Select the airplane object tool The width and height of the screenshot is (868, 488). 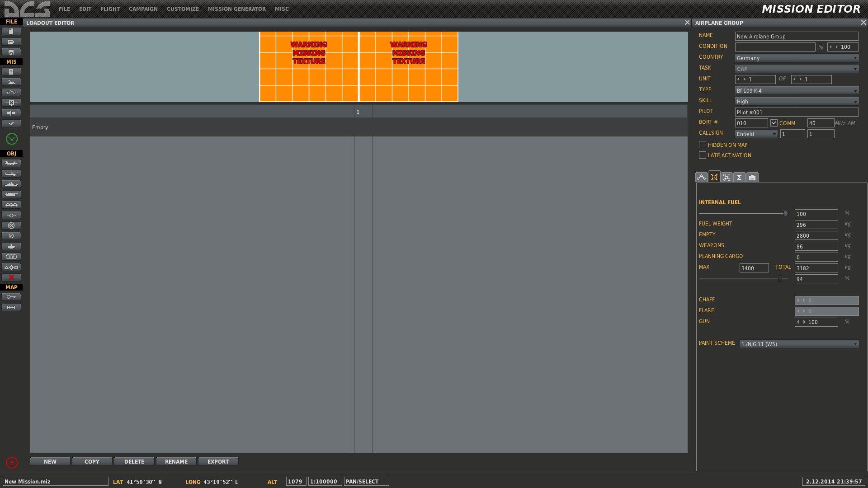pos(11,163)
